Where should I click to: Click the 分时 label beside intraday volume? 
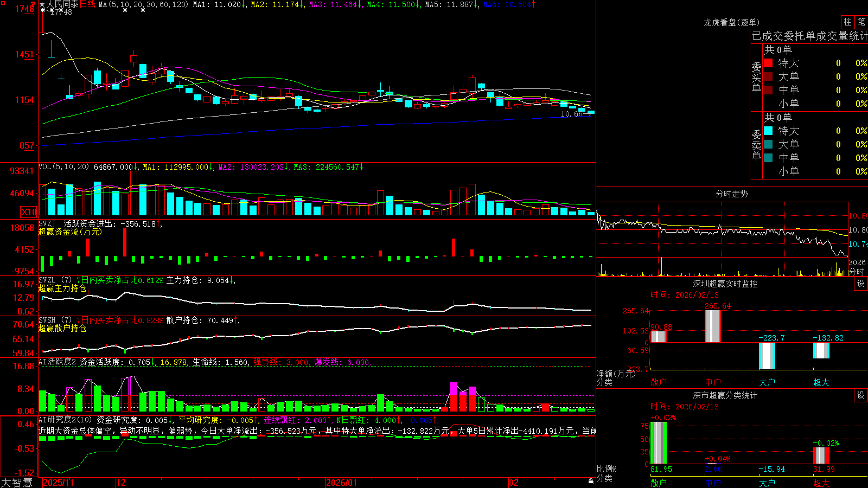(857, 272)
